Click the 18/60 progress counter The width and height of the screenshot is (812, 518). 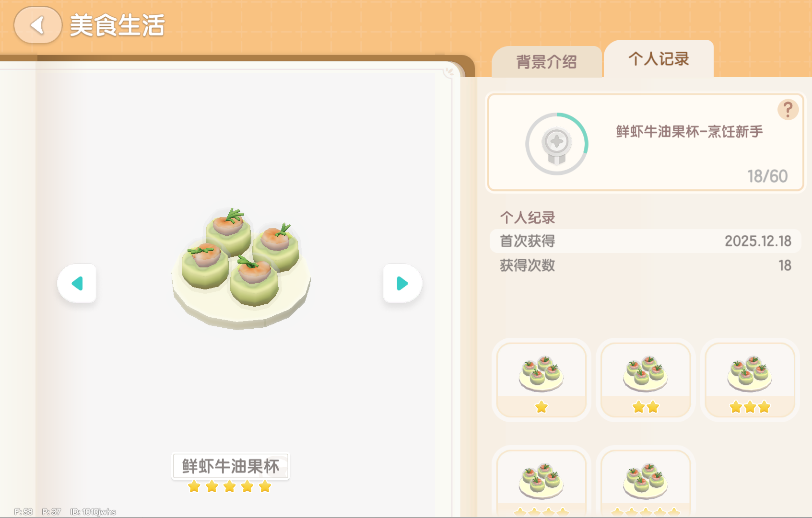click(767, 176)
